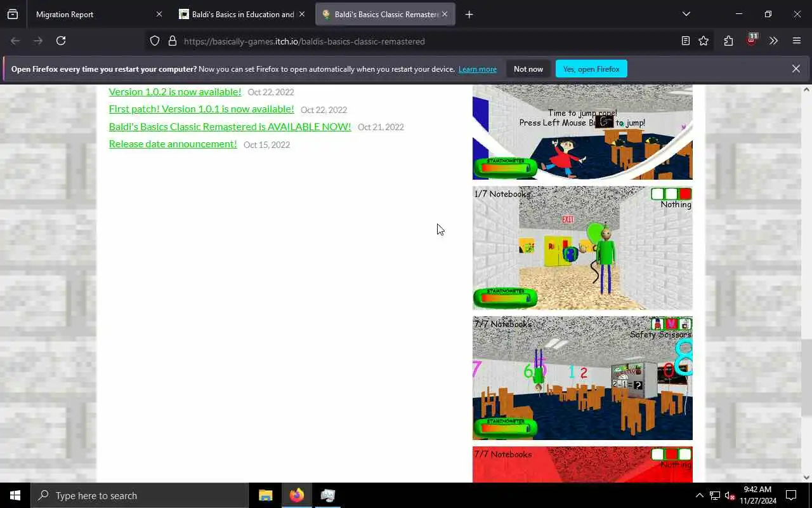View jump rope screenshot thumbnail

click(x=582, y=132)
